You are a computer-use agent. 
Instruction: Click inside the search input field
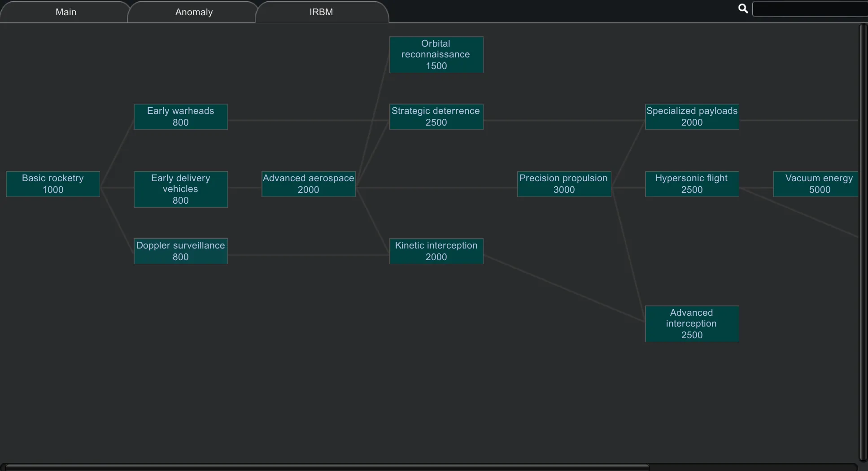tap(810, 9)
